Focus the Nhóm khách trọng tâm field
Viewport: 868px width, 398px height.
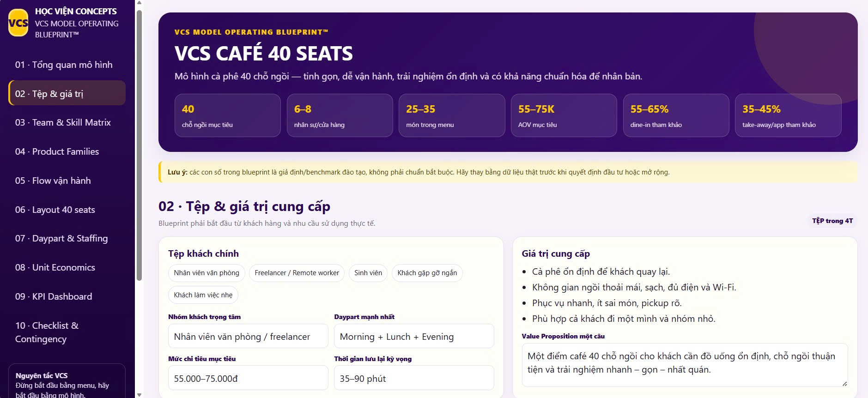248,336
